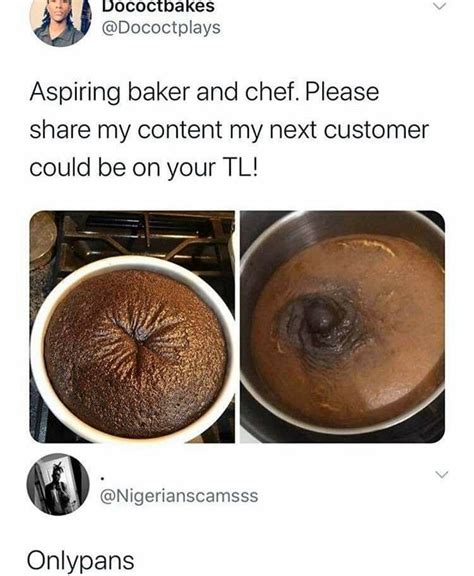Viewport: 474px width, 576px height.
Task: Click the center crease of the baked cake
Action: click(x=138, y=340)
